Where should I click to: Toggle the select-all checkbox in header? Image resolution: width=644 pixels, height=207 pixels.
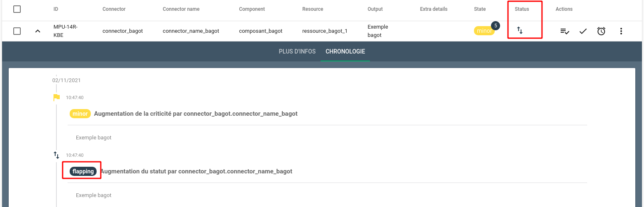[17, 9]
